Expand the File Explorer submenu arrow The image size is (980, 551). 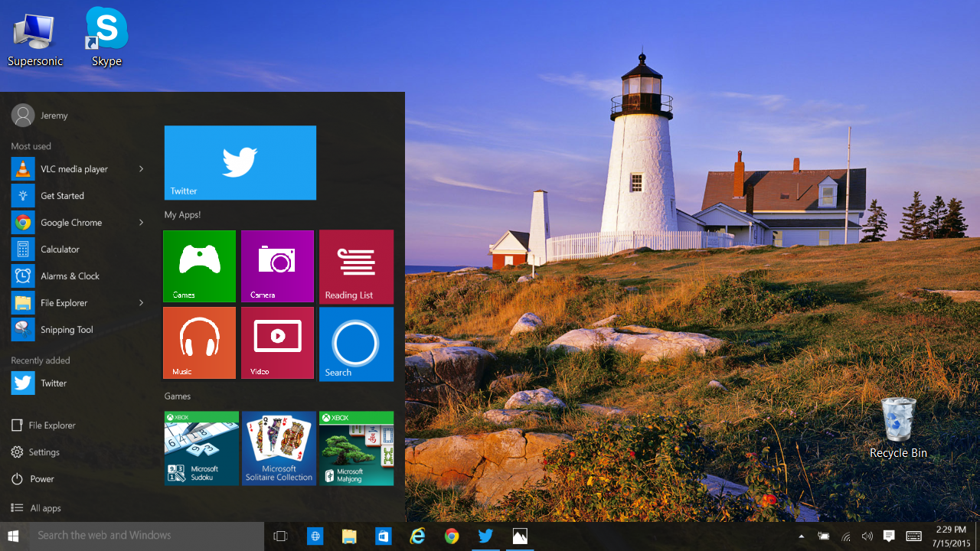point(140,302)
